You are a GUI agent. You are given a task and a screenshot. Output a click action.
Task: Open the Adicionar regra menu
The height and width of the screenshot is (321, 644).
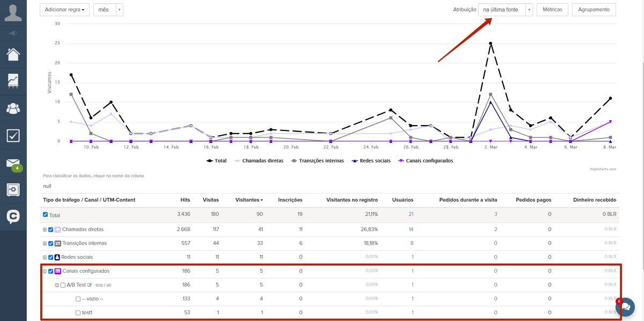64,10
